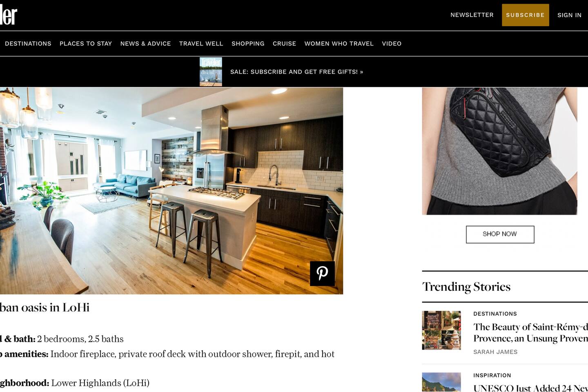
Task: Open Women Who Travel section
Action: tap(339, 44)
